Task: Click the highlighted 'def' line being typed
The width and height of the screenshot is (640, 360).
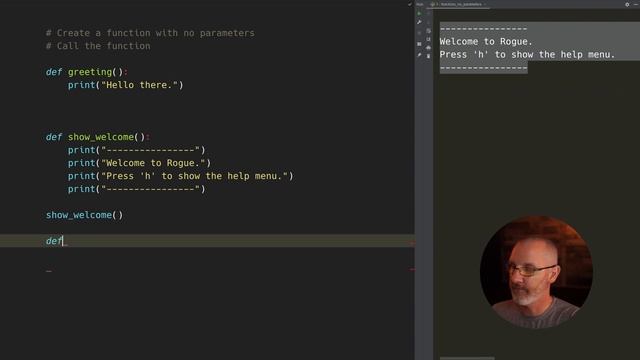Action: (207, 241)
